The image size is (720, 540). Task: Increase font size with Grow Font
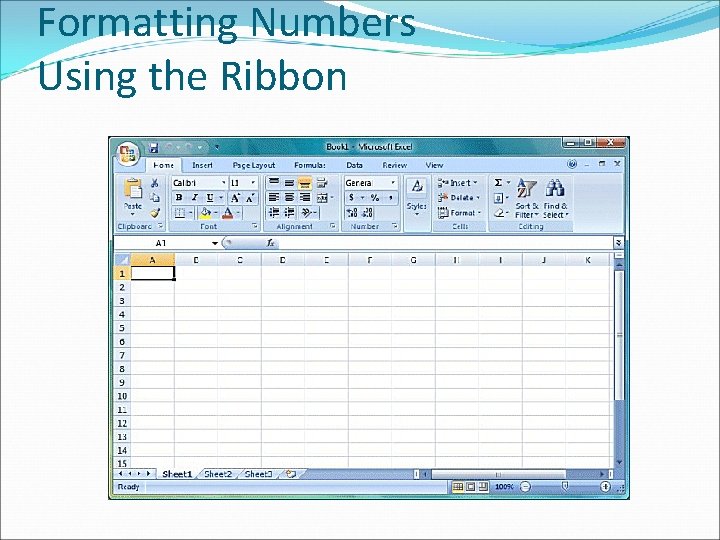(235, 198)
